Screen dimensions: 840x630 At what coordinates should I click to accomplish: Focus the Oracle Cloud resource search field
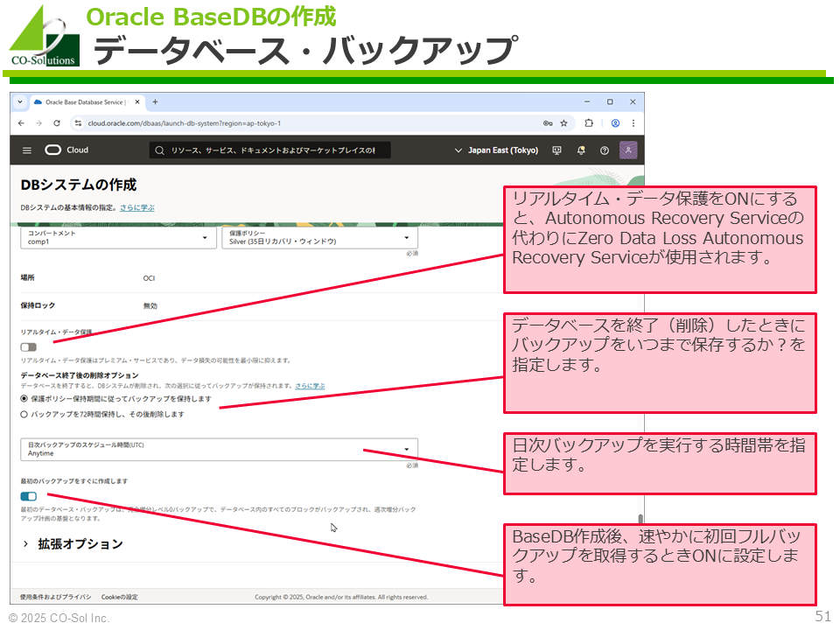click(x=270, y=150)
